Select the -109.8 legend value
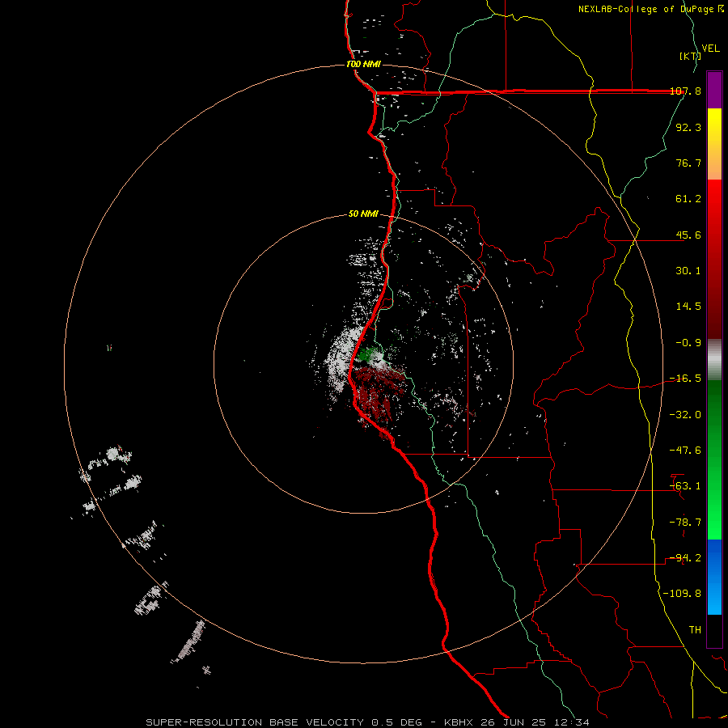728x728 pixels. pyautogui.click(x=683, y=594)
